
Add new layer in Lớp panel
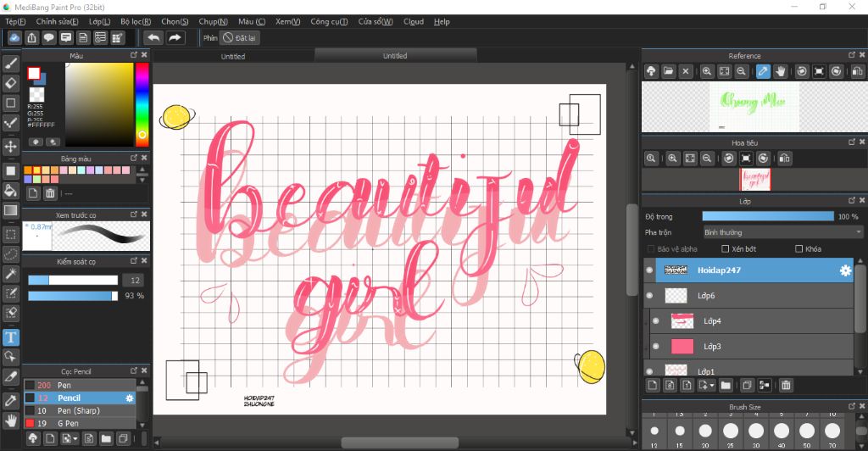click(653, 385)
